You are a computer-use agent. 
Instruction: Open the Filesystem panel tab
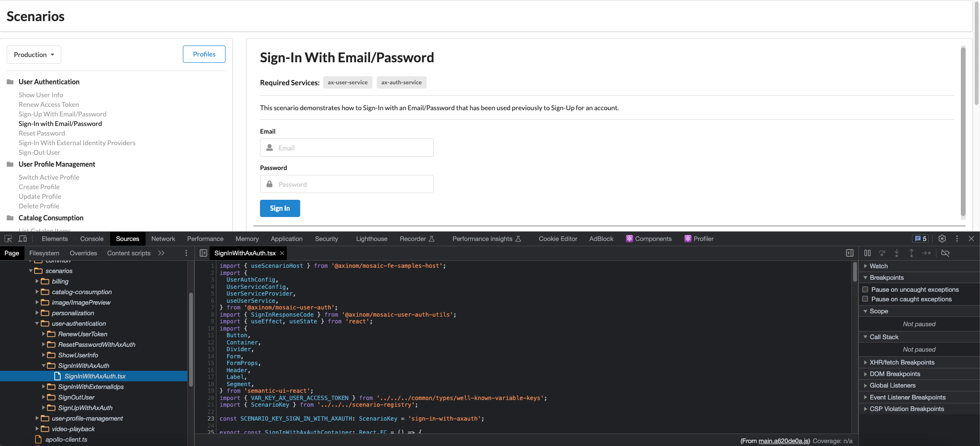tap(44, 253)
